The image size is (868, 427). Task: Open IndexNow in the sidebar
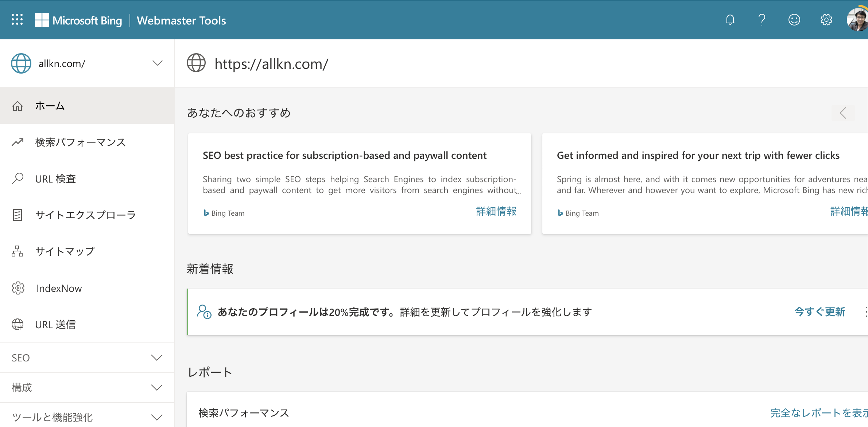pos(87,288)
